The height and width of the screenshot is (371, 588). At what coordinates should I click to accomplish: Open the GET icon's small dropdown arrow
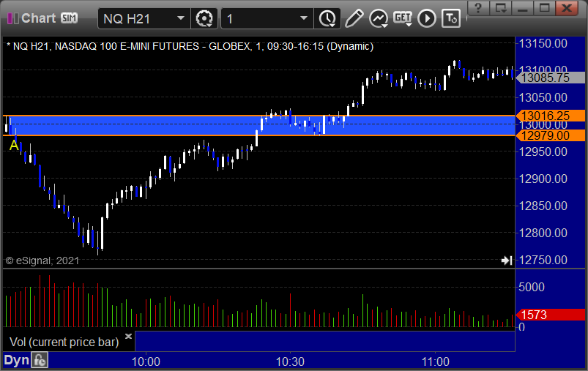coord(409,25)
